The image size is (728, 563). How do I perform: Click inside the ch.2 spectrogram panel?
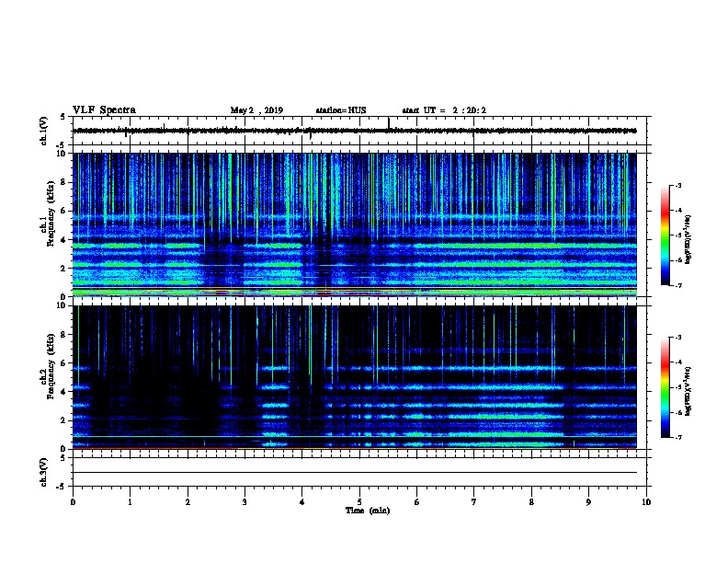[x=355, y=377]
